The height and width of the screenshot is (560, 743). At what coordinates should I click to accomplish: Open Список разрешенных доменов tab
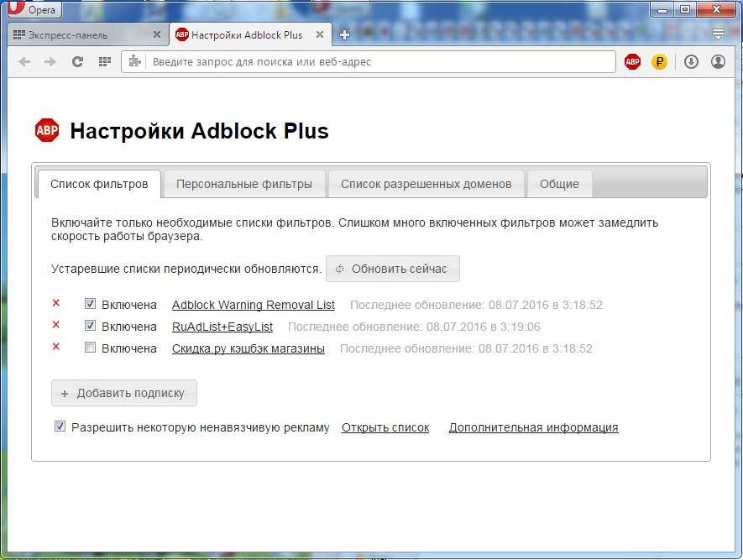(x=426, y=184)
